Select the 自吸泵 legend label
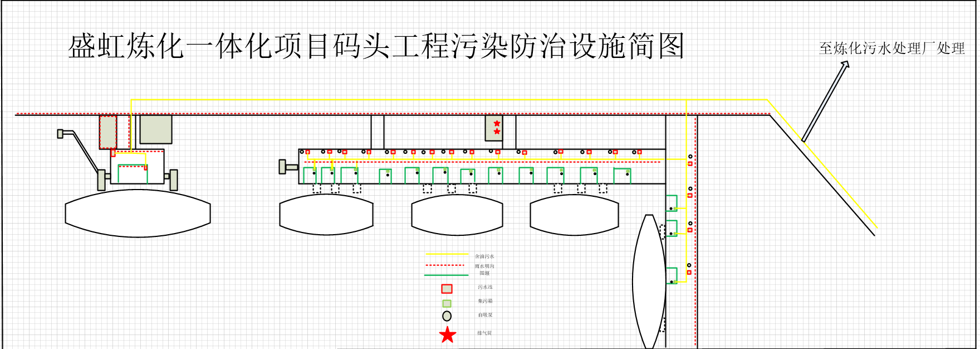 click(x=485, y=315)
